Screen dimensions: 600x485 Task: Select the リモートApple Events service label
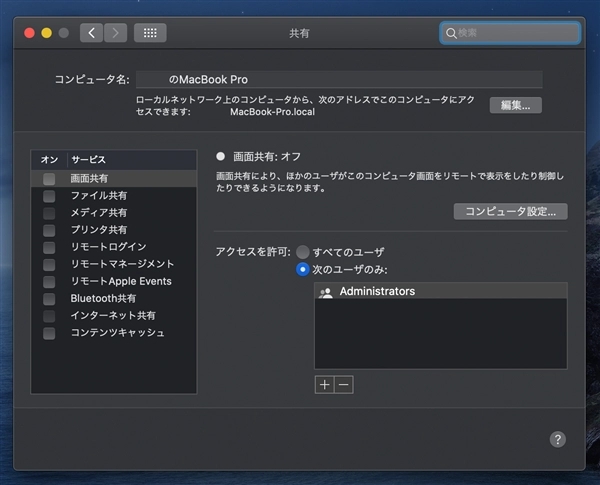121,281
